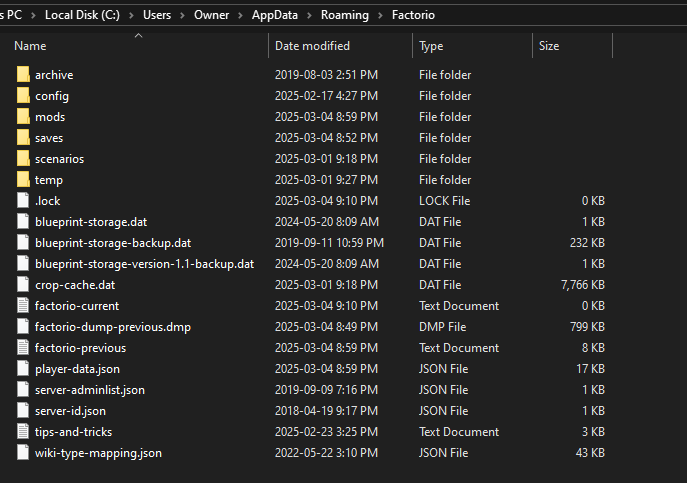Select player-data.json file name
Viewport: 687px width, 483px height.
click(x=77, y=369)
